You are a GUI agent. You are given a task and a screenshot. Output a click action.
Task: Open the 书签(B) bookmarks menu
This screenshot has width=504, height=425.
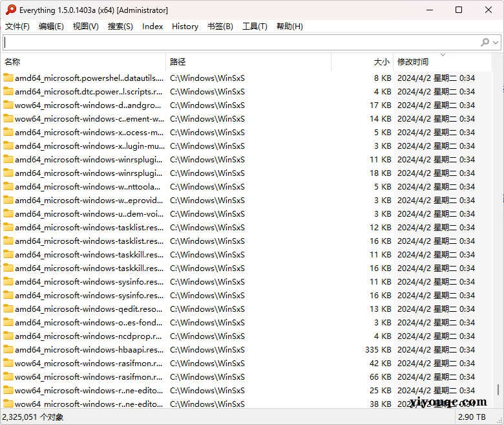[x=220, y=27]
